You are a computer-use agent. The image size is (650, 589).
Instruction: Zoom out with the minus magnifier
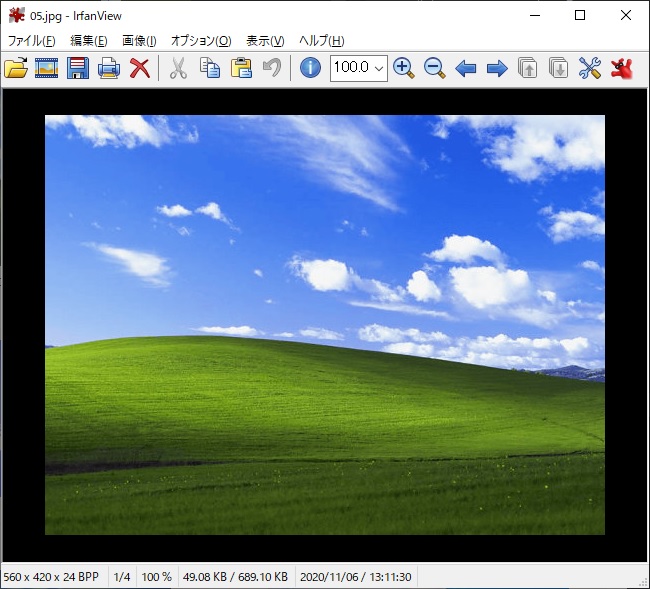(434, 68)
